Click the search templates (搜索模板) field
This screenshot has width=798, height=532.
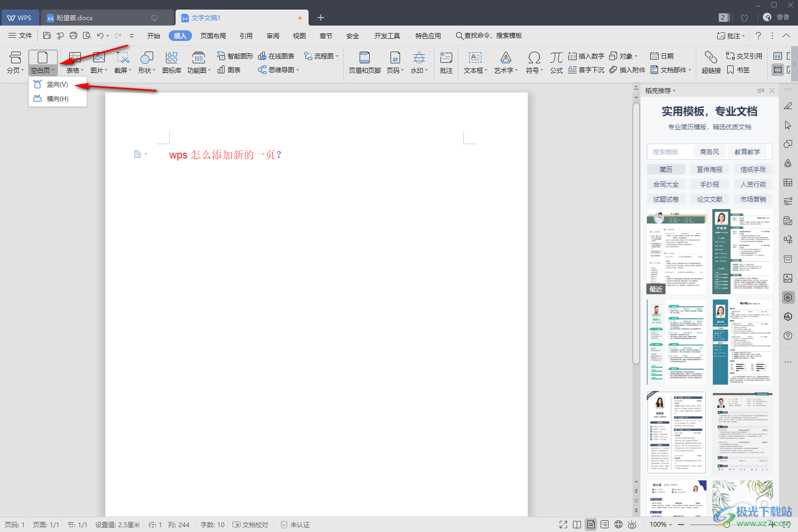coord(670,152)
